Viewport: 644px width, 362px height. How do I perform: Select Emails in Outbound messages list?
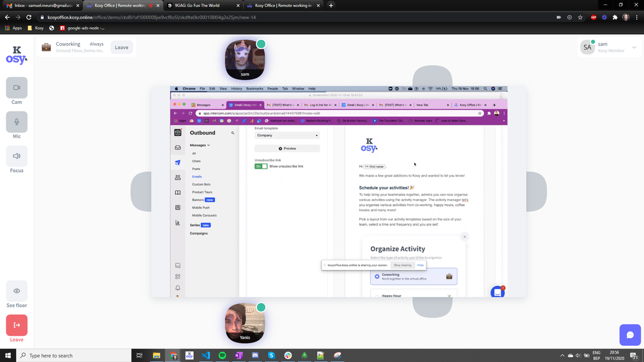pos(196,176)
